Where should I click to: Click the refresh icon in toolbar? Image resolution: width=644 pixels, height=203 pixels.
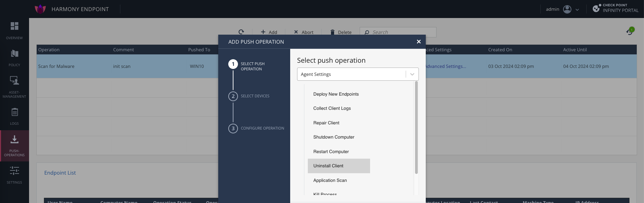tap(241, 32)
